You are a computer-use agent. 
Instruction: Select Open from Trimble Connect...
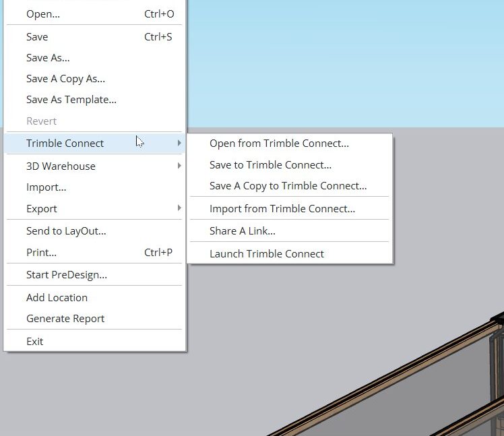coord(290,144)
